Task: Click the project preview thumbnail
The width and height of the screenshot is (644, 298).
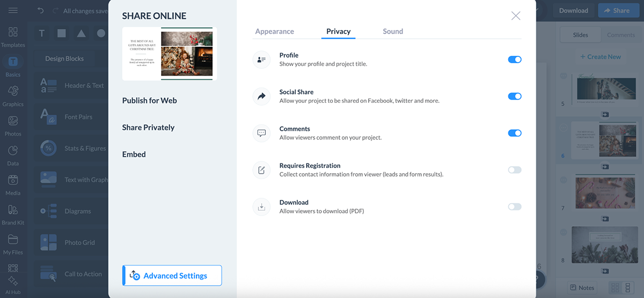Action: pos(170,54)
